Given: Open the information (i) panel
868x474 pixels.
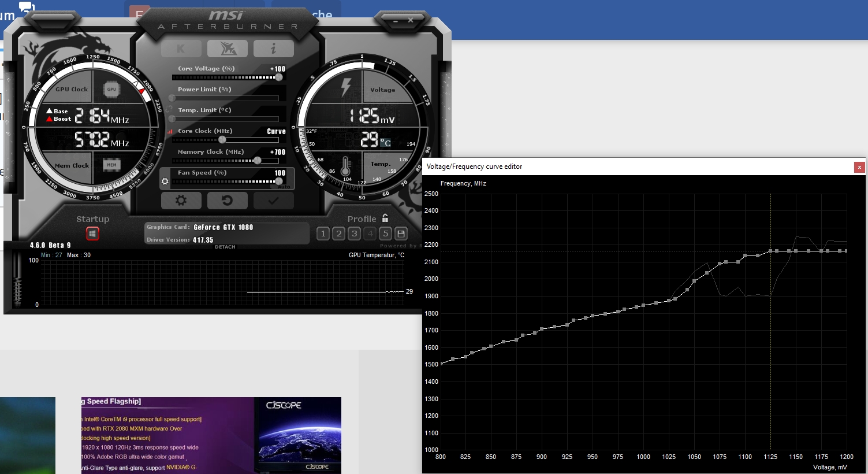Looking at the screenshot, I should tap(274, 49).
